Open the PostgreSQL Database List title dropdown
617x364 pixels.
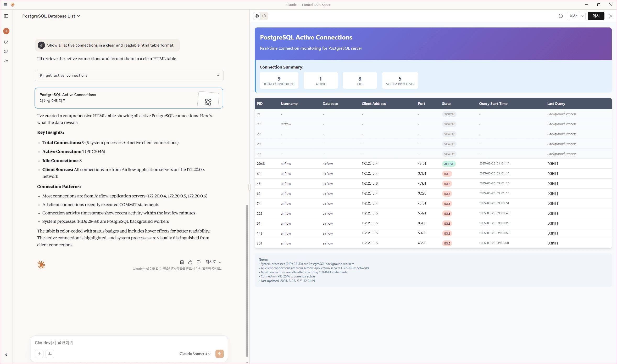(79, 16)
